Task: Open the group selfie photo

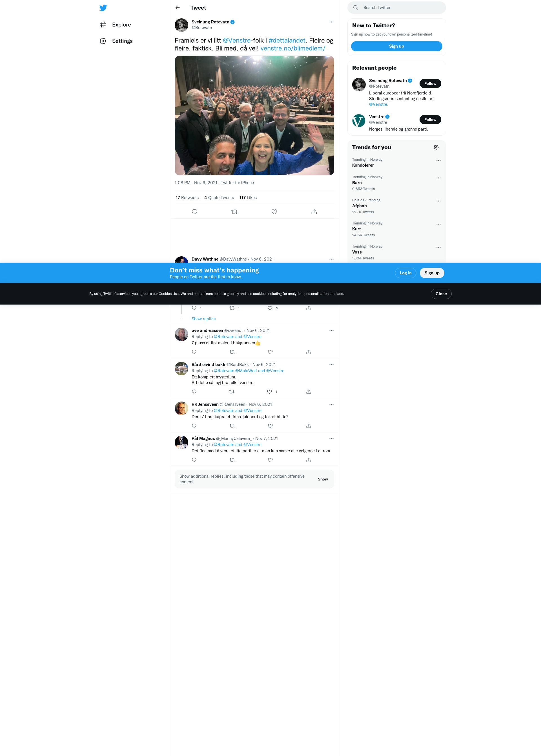Action: coord(254,115)
